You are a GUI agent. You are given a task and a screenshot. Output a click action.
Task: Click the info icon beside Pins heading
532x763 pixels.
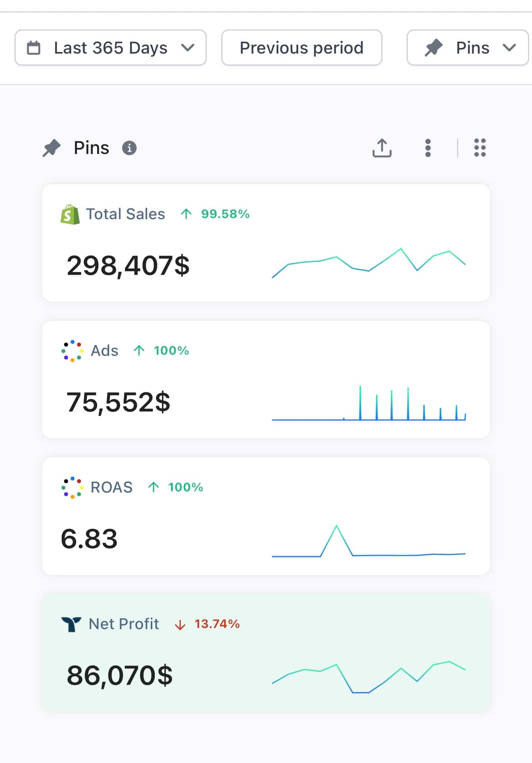pos(129,148)
